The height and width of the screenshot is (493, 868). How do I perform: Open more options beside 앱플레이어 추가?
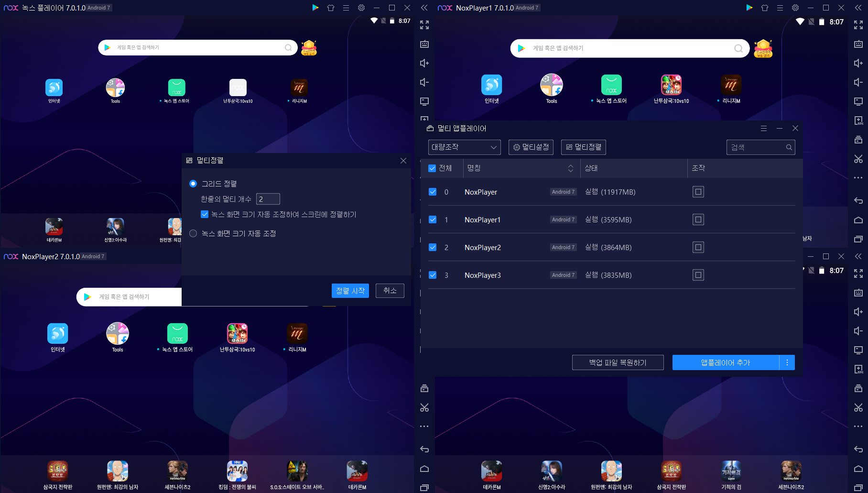point(787,362)
